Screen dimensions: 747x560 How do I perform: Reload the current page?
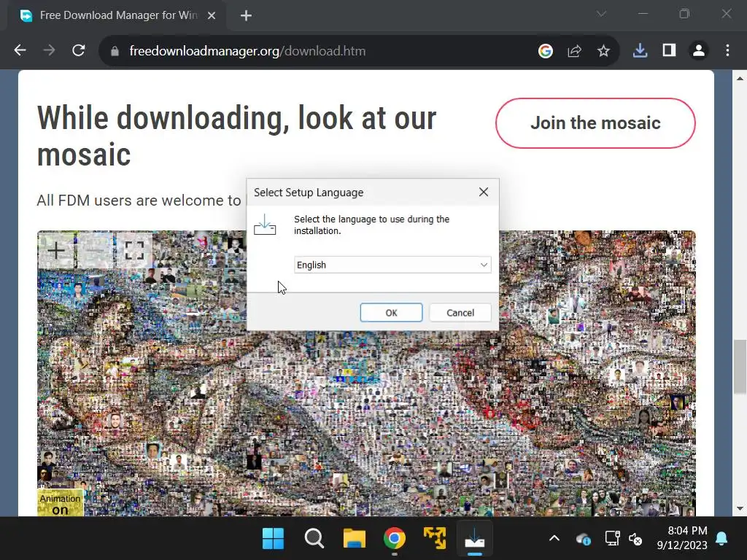[x=79, y=50]
